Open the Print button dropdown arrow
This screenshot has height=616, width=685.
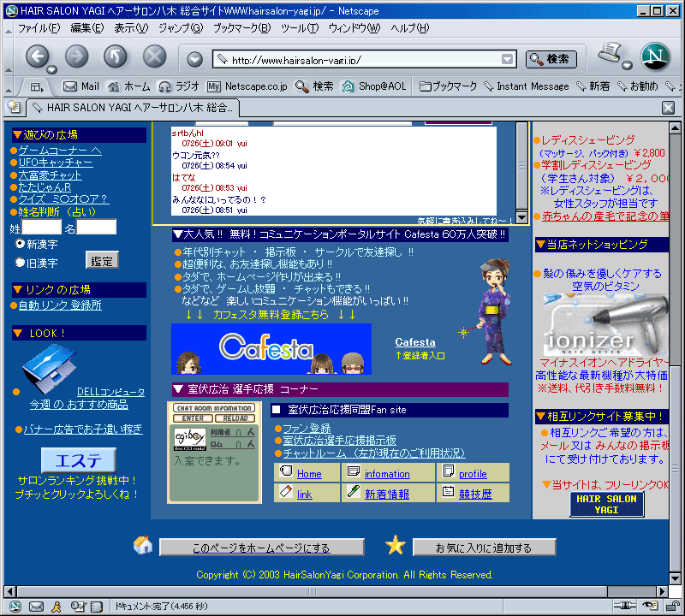pyautogui.click(x=627, y=66)
